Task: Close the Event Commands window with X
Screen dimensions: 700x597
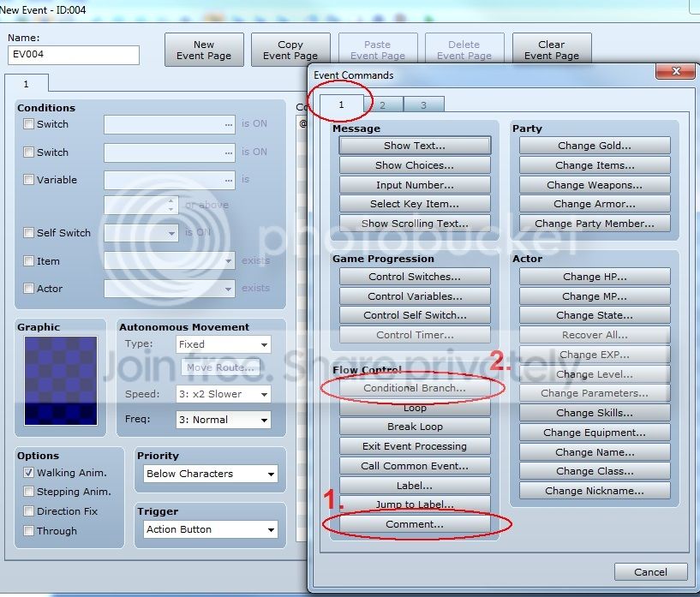Action: [x=675, y=71]
